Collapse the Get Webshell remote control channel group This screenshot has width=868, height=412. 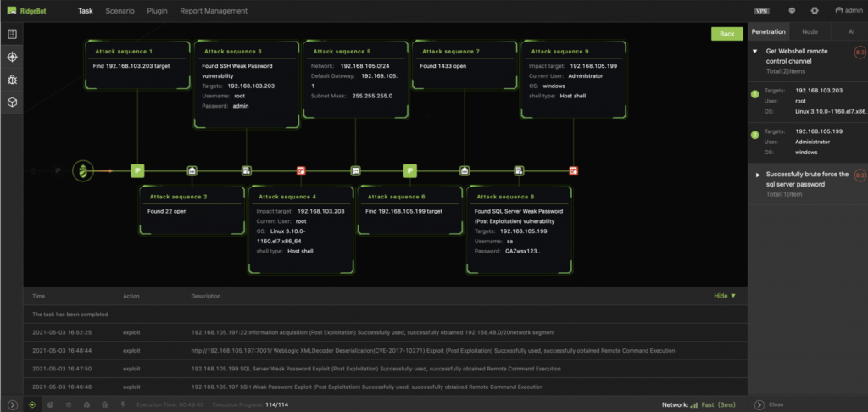[755, 51]
